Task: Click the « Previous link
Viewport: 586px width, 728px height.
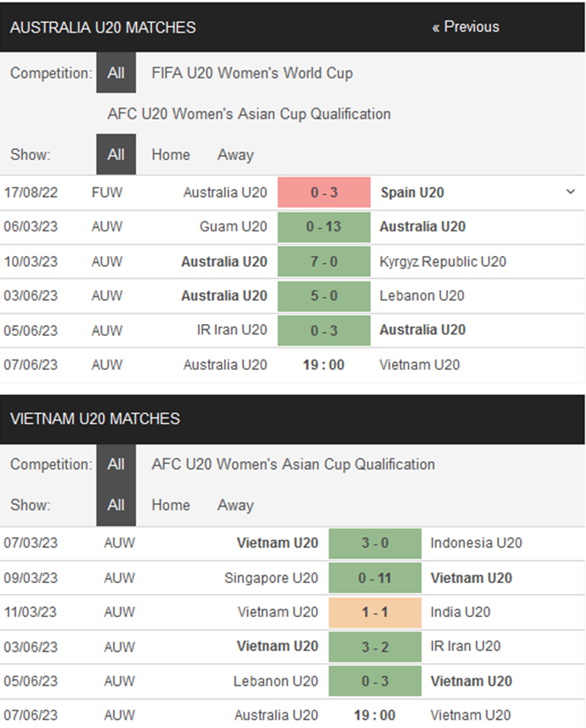Action: pyautogui.click(x=466, y=27)
